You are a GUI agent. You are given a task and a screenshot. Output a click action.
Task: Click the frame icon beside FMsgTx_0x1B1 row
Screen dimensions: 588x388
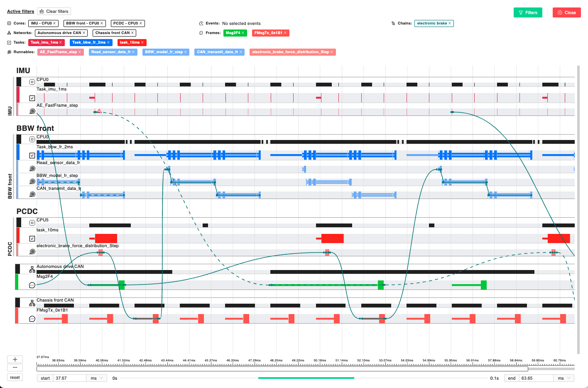point(32,319)
